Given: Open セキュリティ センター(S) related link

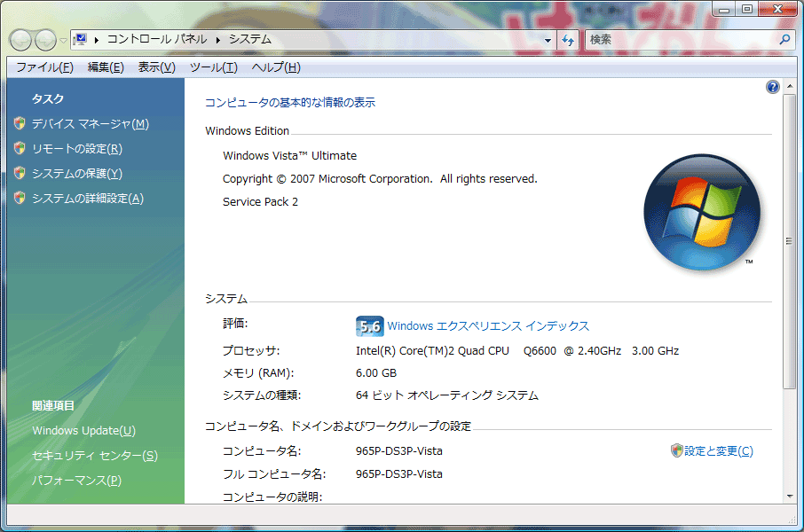Looking at the screenshot, I should pos(95,455).
